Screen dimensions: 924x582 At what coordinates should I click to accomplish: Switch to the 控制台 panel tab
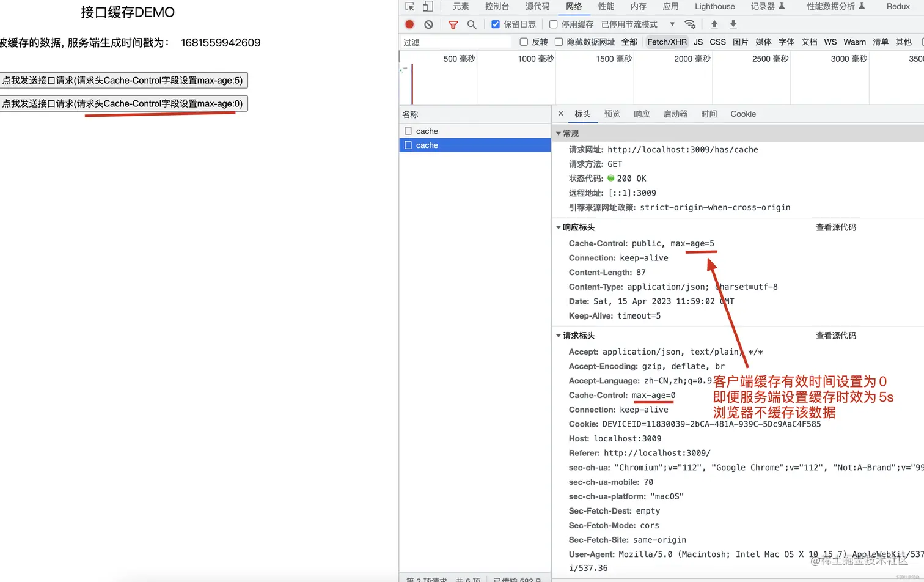(497, 6)
